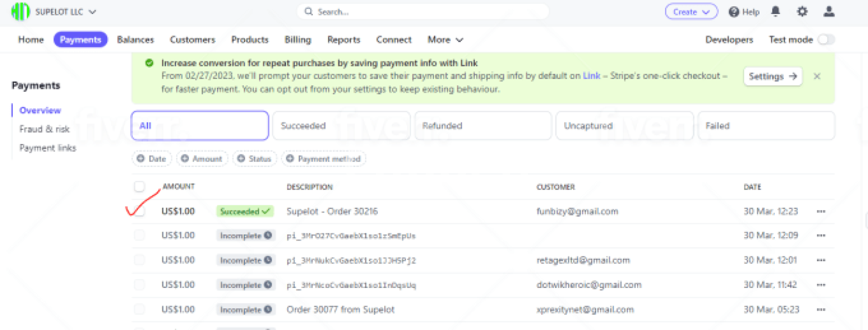Viewport: 868px width, 330px height.
Task: Open more options for the retagexltd@gmail.com payment
Action: coord(821,260)
